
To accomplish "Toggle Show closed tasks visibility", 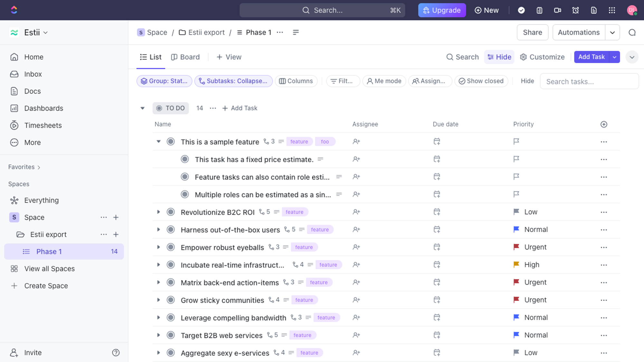I will pyautogui.click(x=481, y=81).
